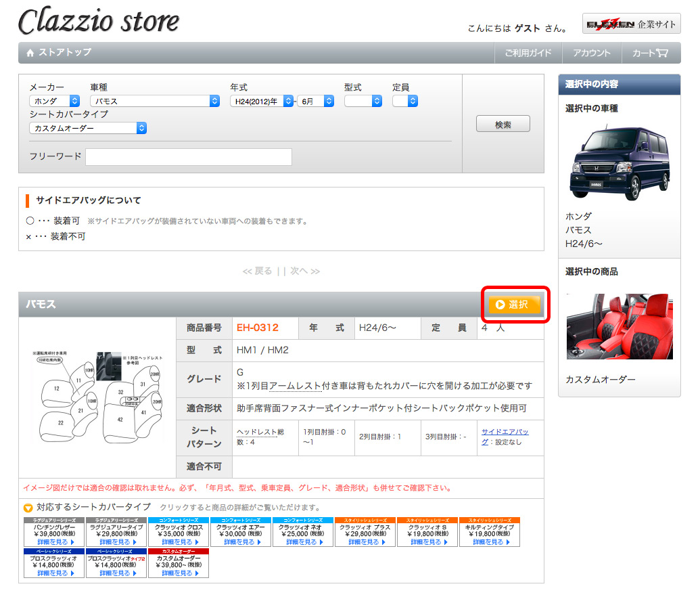
Task: Click the 検索 search button
Action: coord(503,124)
